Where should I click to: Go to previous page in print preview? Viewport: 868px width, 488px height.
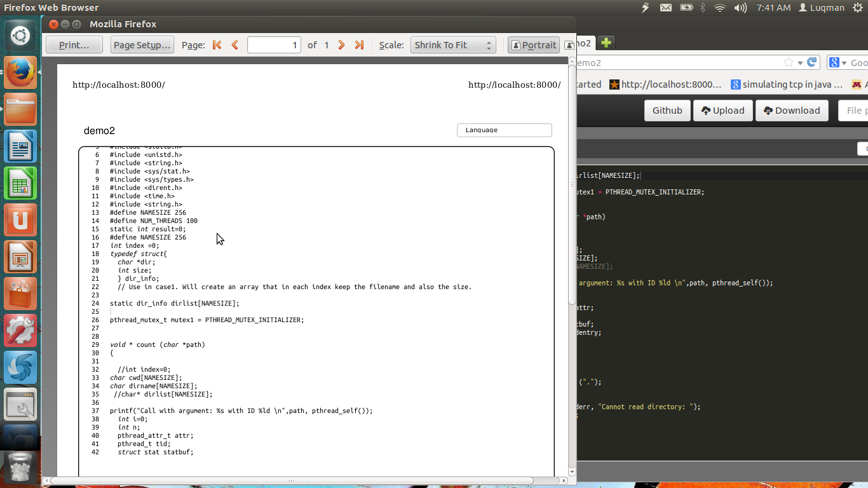235,45
